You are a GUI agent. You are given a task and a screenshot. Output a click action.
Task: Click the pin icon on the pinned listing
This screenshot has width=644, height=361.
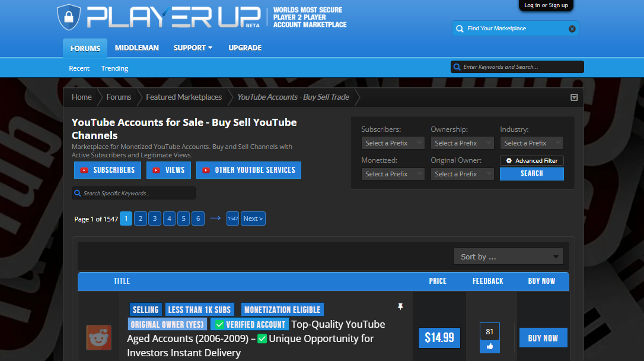[400, 306]
